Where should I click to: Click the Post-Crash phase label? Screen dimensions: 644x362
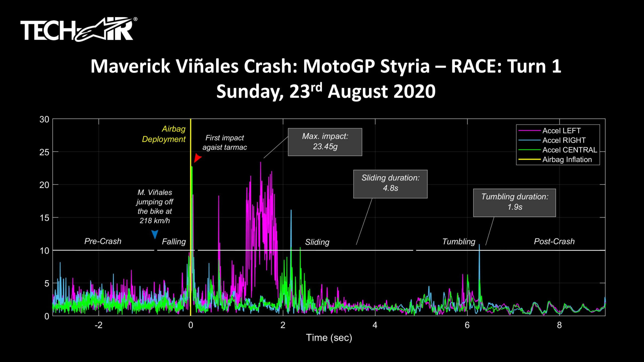point(554,242)
